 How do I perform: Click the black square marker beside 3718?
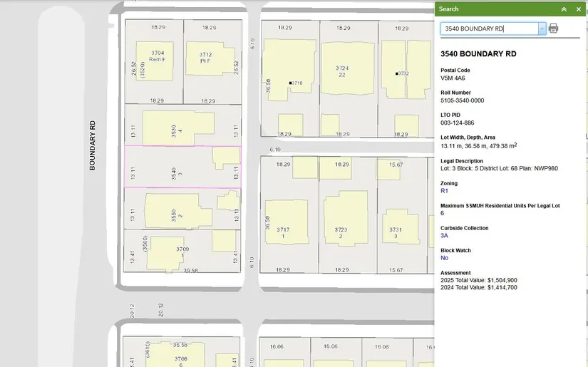290,83
